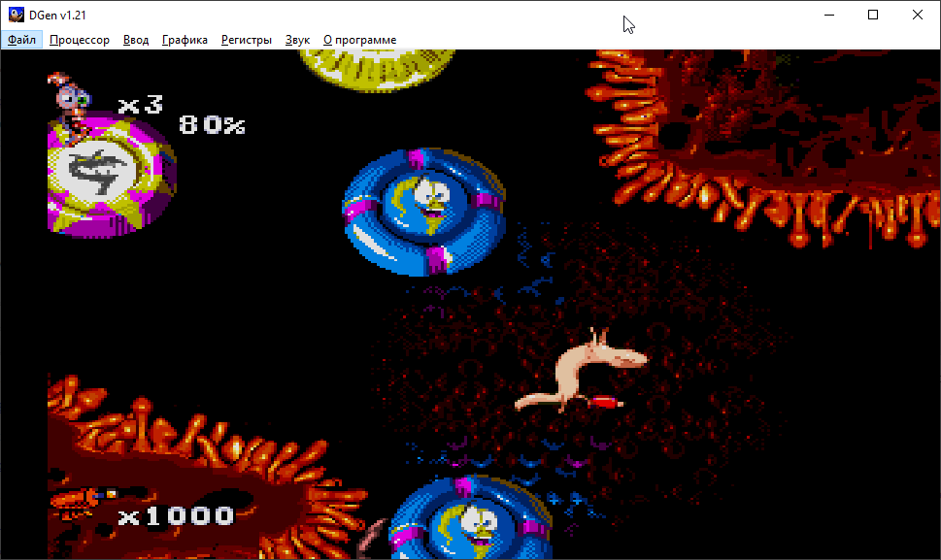Click the pink and yellow poker chip
Screen dimensions: 941x560
(113, 174)
